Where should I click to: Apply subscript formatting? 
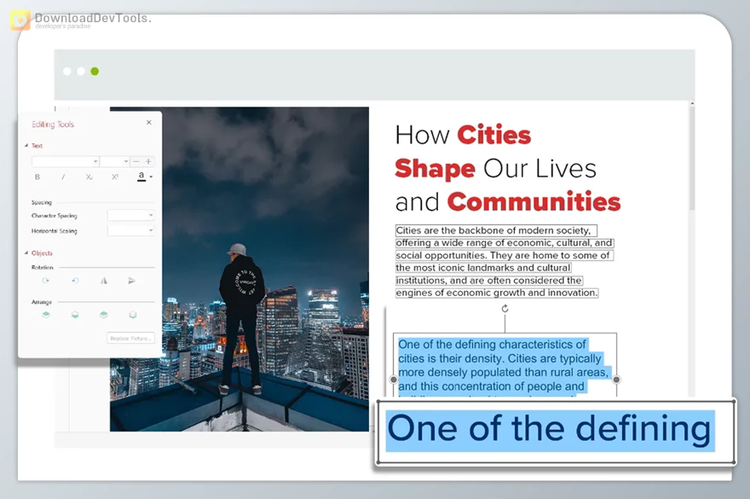(89, 177)
